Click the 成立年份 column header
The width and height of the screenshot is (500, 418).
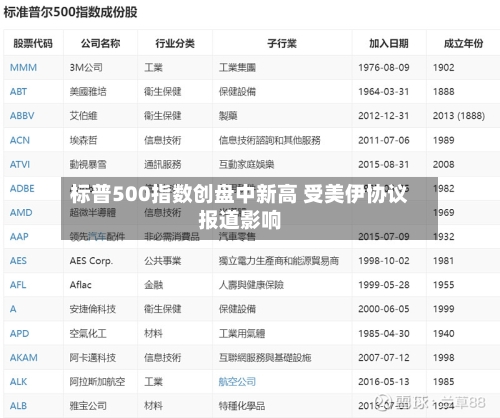coord(463,43)
